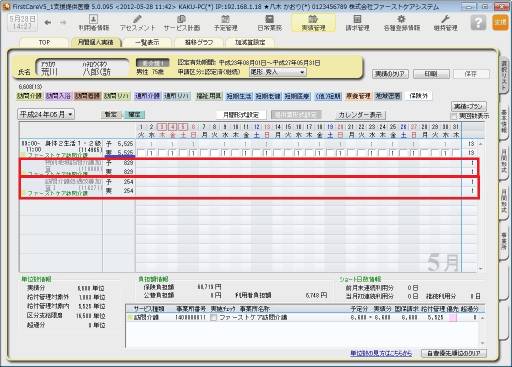
Task: Click the calendar grid's scroll-down arrow
Action: pyautogui.click(x=481, y=268)
